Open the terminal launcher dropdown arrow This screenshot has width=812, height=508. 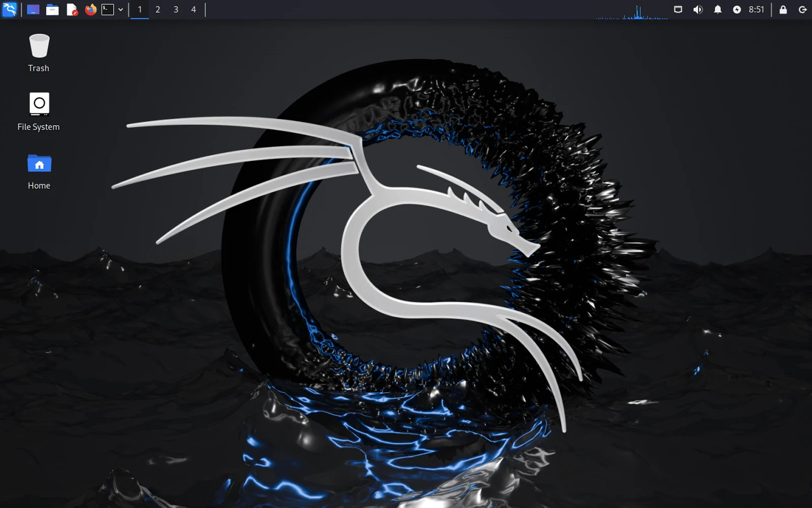(x=120, y=9)
